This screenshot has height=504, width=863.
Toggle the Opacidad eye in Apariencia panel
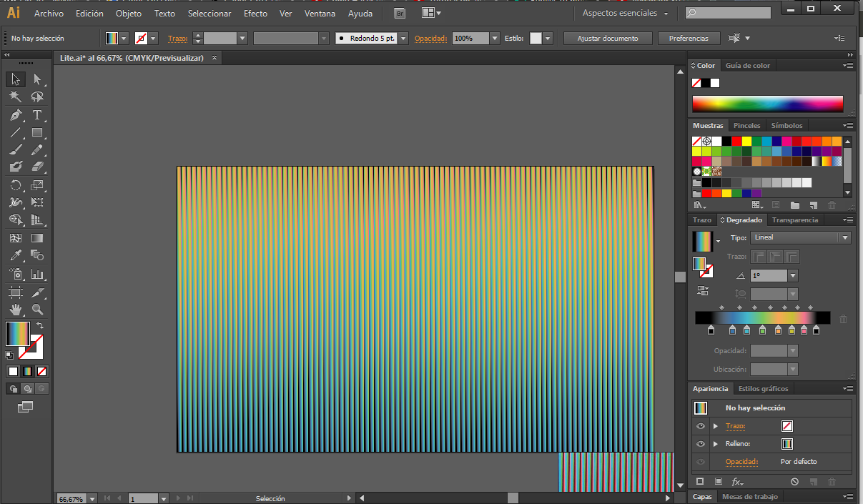[x=701, y=461]
